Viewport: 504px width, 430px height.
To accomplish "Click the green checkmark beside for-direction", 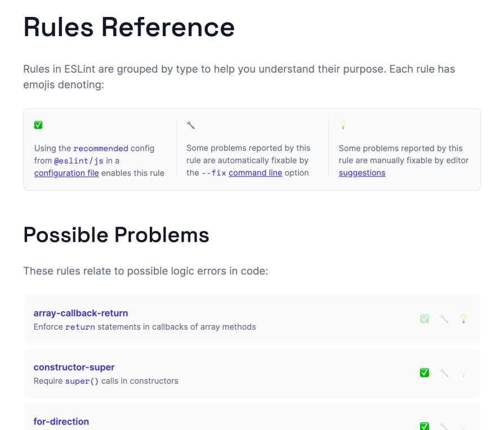I will point(424,427).
